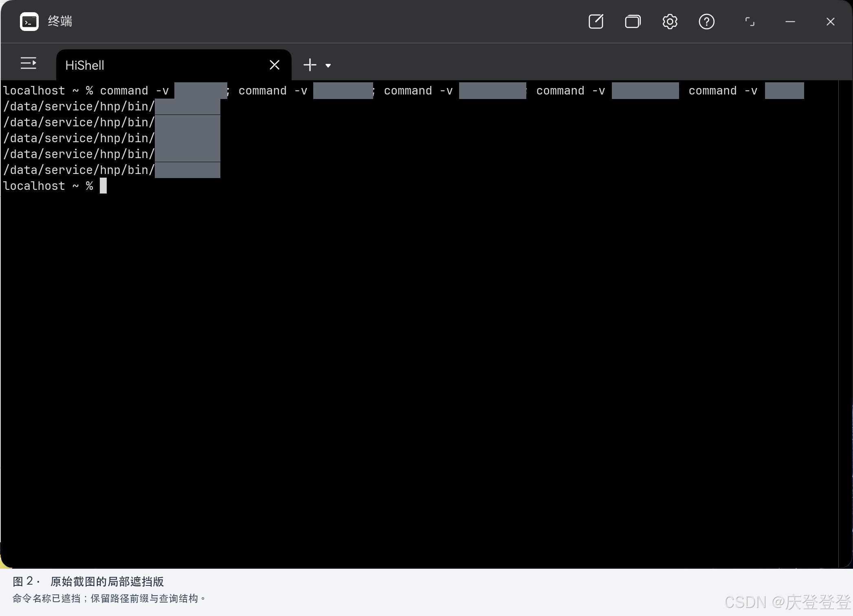This screenshot has height=616, width=853.
Task: Click the '终端' window title text
Action: pyautogui.click(x=60, y=21)
